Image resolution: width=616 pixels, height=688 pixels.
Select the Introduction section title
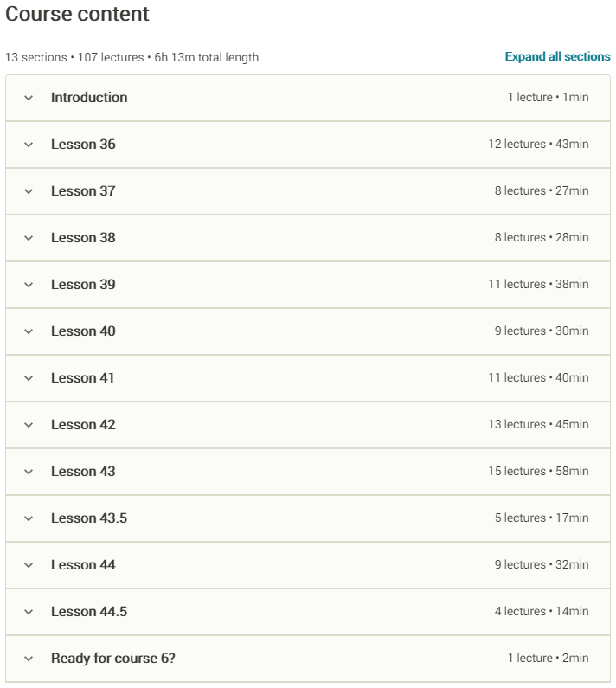coord(89,98)
